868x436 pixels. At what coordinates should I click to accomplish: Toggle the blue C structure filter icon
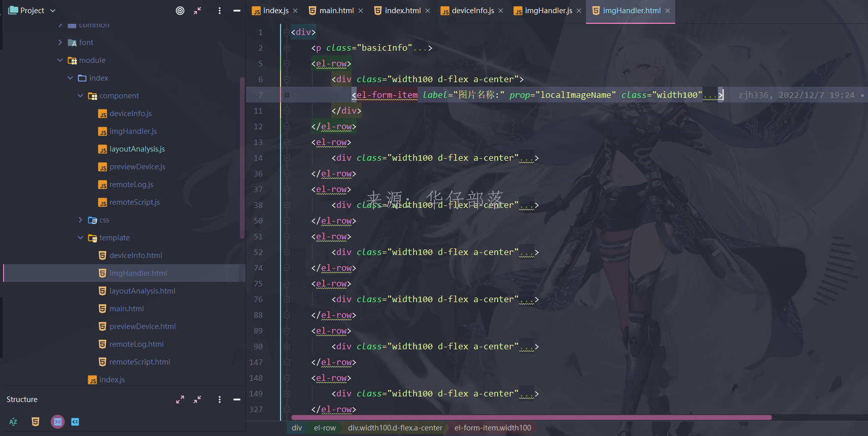coord(75,422)
